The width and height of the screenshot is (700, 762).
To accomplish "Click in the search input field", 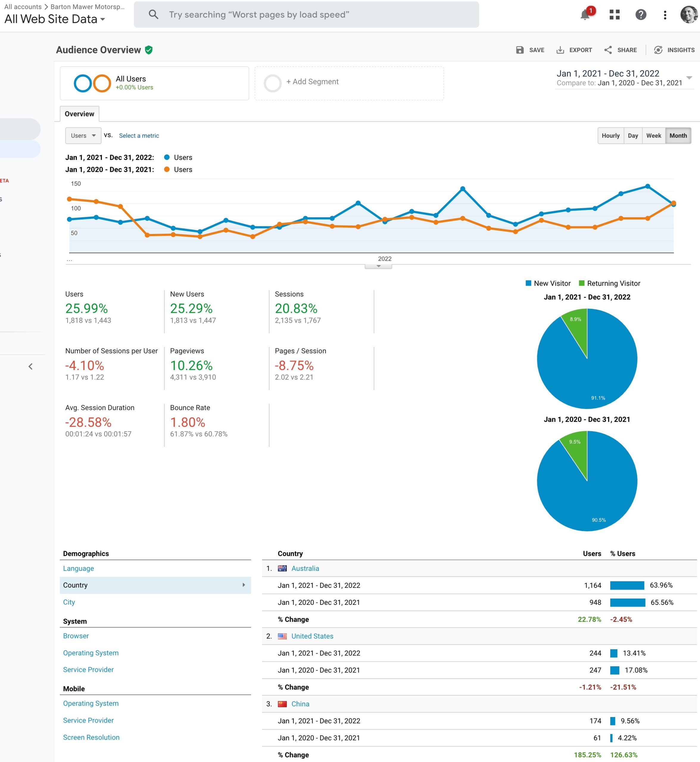I will click(x=306, y=14).
